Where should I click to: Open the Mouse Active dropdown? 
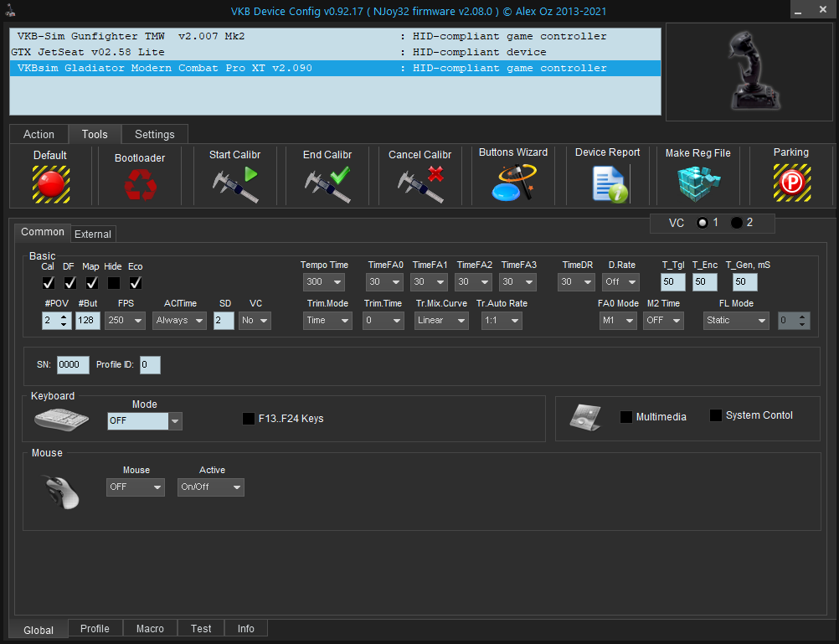[x=211, y=487]
